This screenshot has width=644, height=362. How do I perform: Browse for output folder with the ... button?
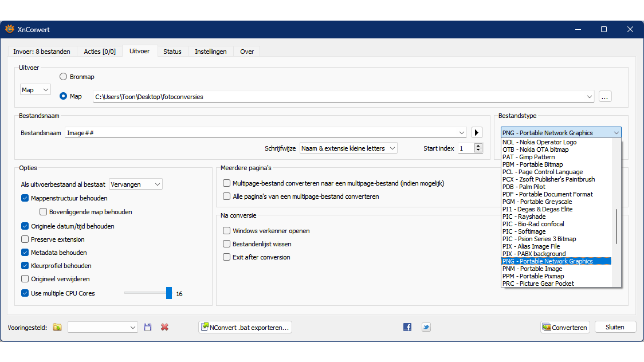[605, 97]
